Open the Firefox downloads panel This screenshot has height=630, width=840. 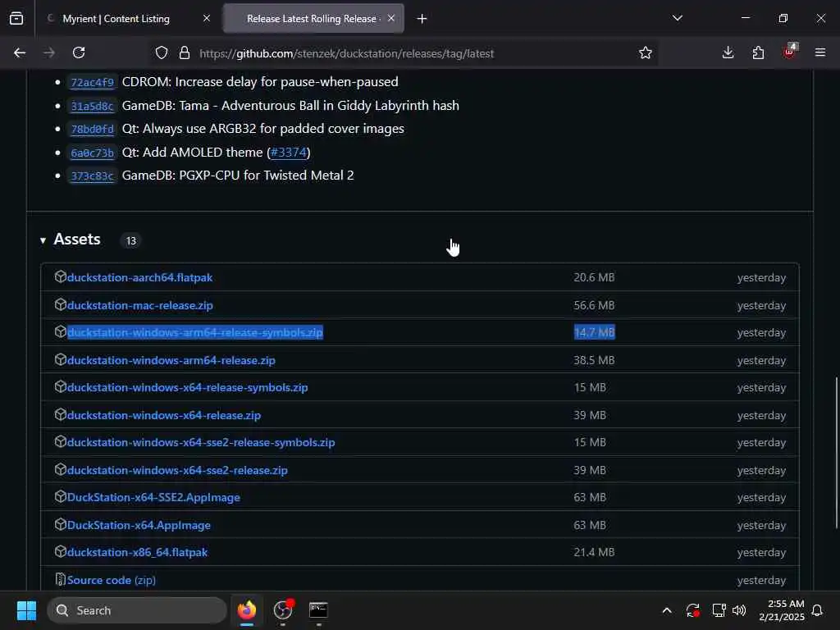[x=728, y=52]
